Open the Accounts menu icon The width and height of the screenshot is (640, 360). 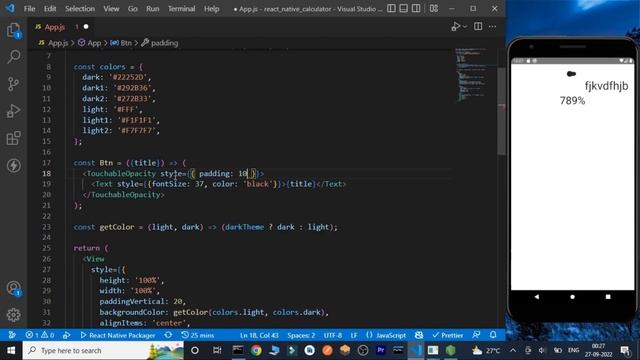[x=13, y=288]
